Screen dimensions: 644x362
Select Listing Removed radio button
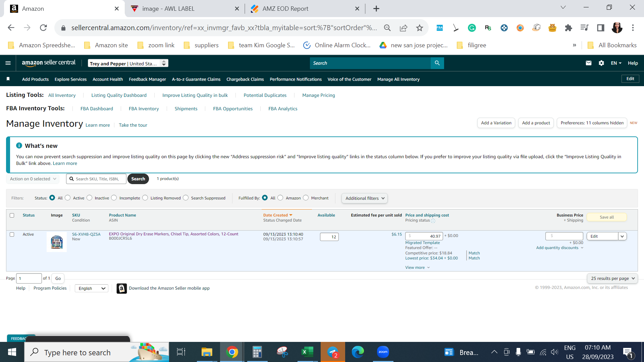(145, 198)
